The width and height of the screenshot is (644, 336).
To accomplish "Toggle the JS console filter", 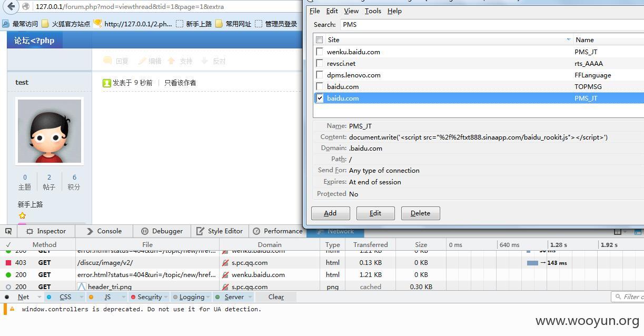I will tap(107, 297).
